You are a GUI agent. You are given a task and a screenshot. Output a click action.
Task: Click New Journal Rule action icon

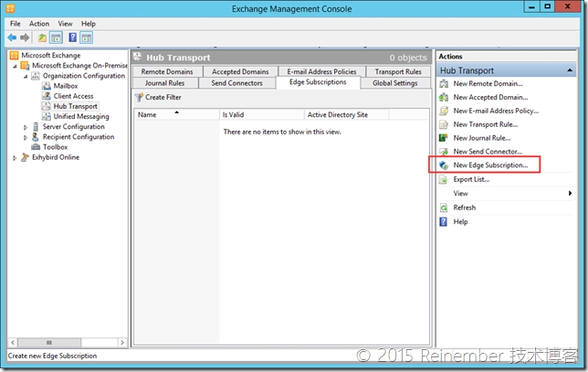pos(444,138)
